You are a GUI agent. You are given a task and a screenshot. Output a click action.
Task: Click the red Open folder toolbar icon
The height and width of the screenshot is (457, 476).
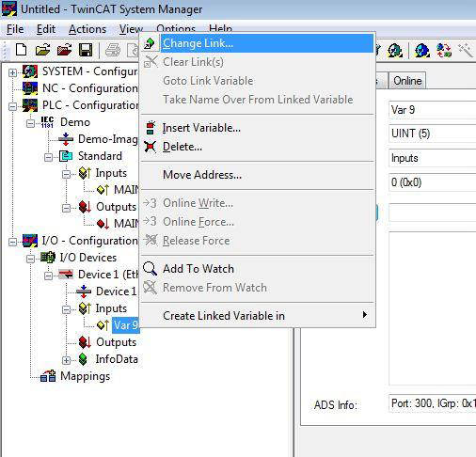[x=64, y=50]
